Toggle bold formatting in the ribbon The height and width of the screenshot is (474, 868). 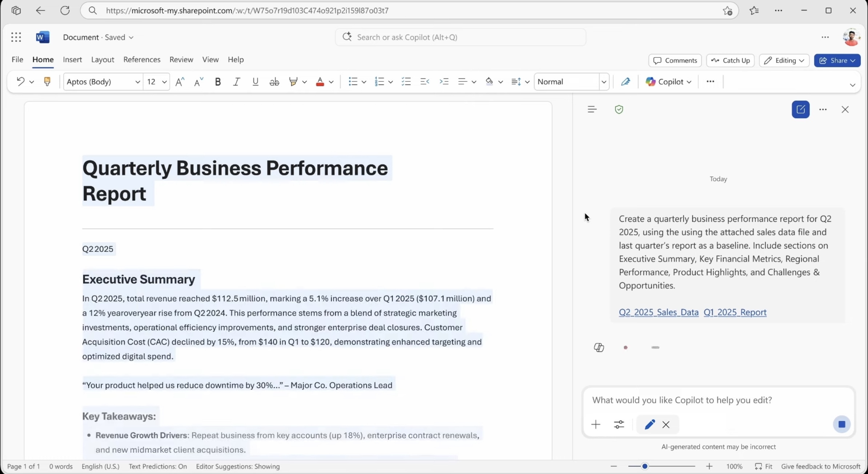click(218, 81)
